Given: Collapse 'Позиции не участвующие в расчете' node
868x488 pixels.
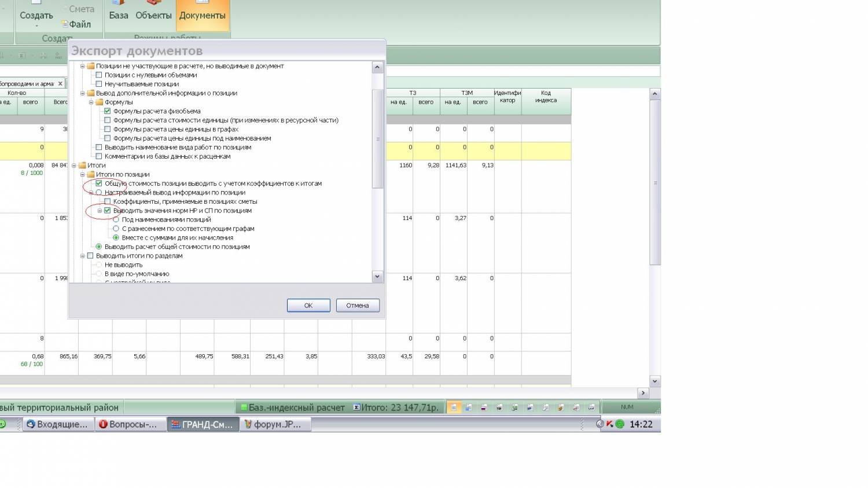Looking at the screenshot, I should click(83, 66).
